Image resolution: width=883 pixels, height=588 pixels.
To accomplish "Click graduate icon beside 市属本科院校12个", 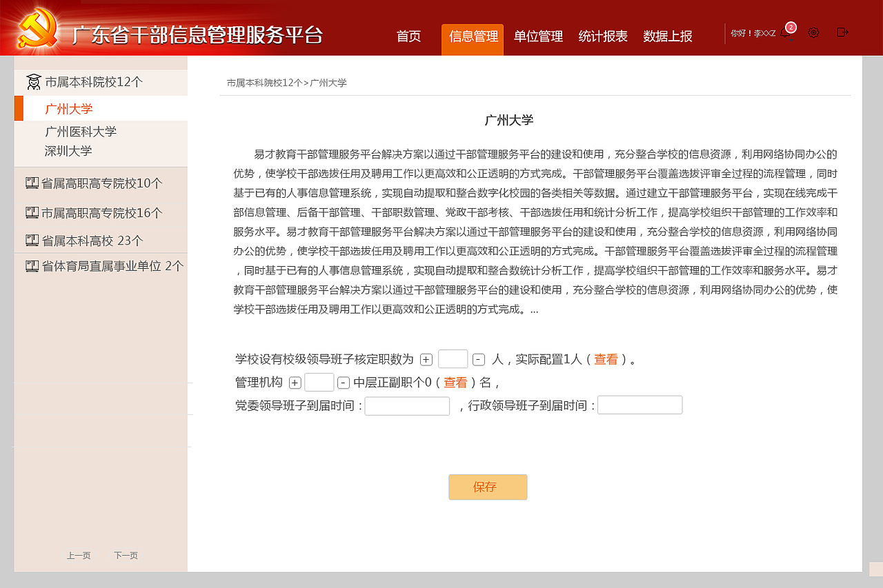I will pyautogui.click(x=33, y=82).
